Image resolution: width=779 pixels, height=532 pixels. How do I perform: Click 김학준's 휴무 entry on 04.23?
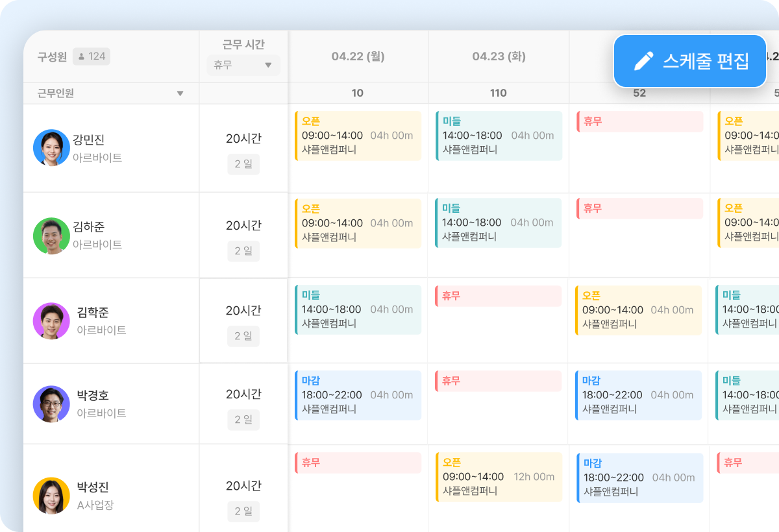tap(498, 296)
